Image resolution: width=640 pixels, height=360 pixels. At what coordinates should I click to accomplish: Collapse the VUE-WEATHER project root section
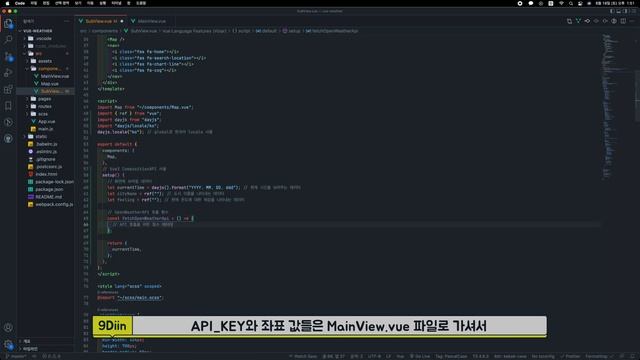click(45, 31)
